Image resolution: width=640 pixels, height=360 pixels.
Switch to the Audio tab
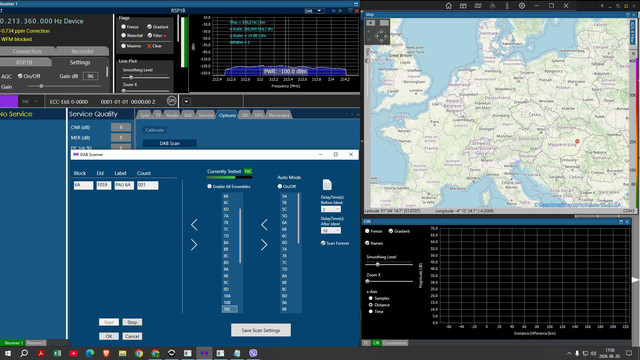pyautogui.click(x=172, y=115)
